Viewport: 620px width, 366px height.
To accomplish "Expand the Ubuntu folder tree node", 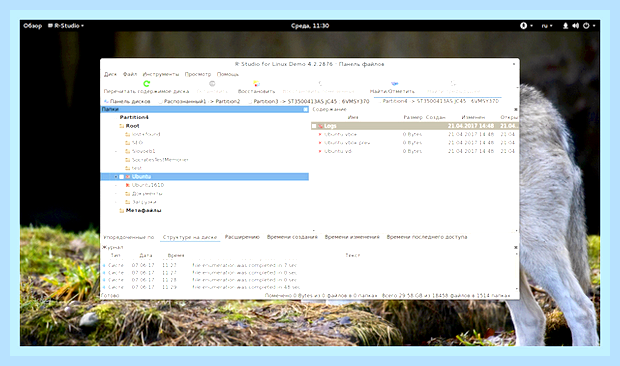I will (116, 177).
